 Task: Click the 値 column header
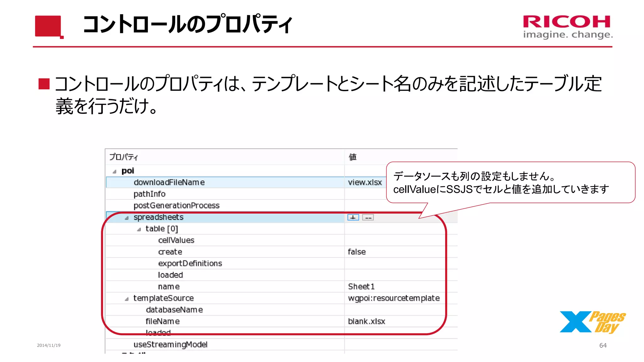353,157
